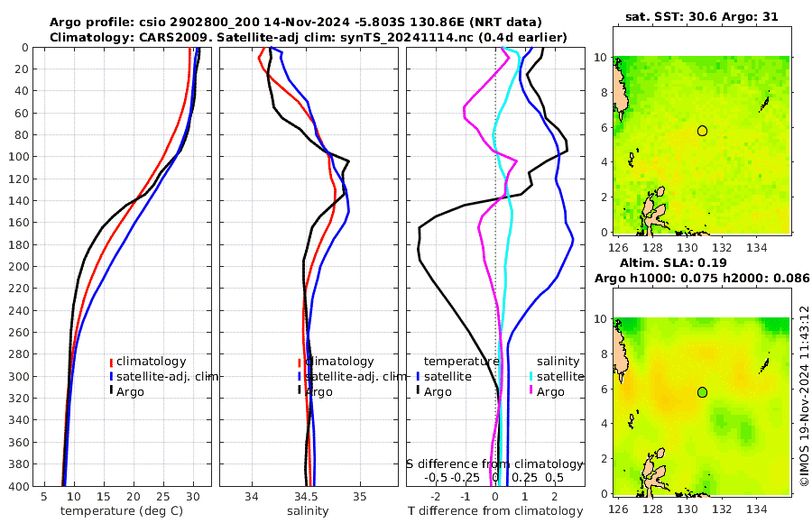Click the '2' latitude tick on SLA map
Viewport: 812px width, 523px height.
[604, 459]
